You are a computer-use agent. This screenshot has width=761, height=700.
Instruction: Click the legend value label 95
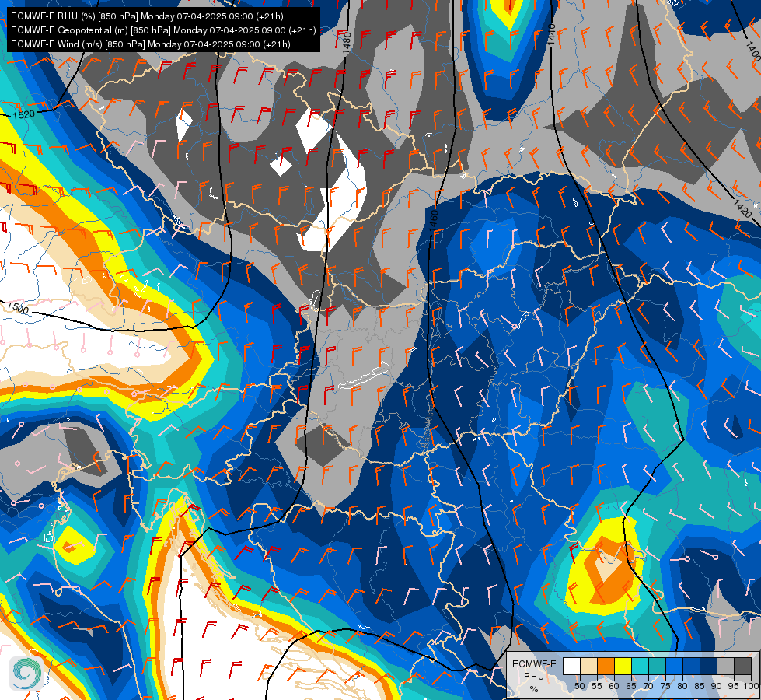(x=733, y=686)
